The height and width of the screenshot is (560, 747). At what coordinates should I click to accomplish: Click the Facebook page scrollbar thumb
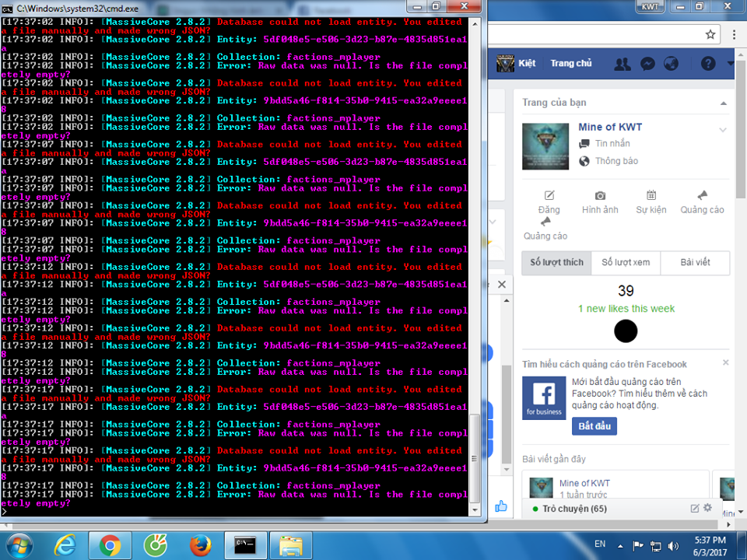click(x=741, y=128)
